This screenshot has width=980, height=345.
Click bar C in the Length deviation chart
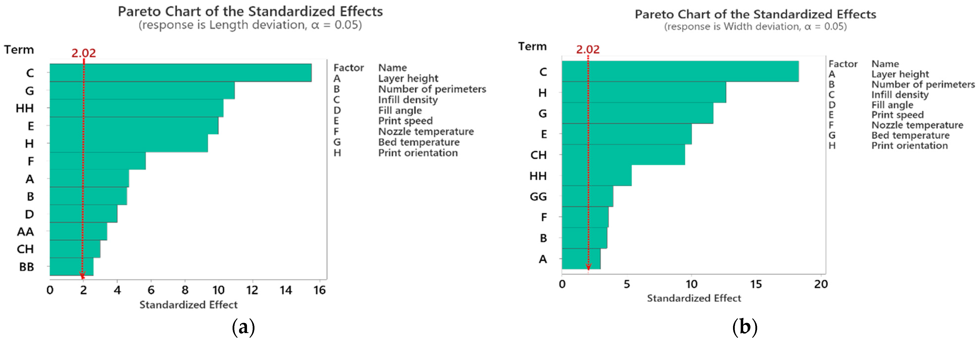[x=180, y=73]
